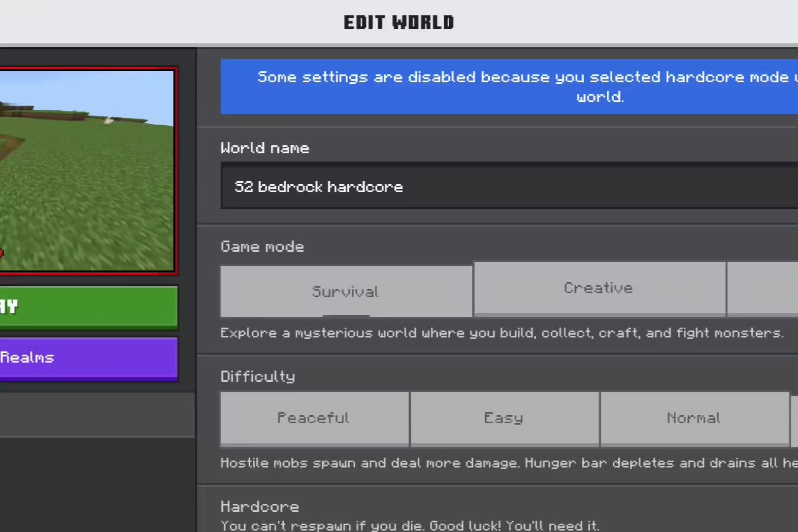Image resolution: width=798 pixels, height=532 pixels.
Task: Click the purple Realms button
Action: tap(89, 358)
